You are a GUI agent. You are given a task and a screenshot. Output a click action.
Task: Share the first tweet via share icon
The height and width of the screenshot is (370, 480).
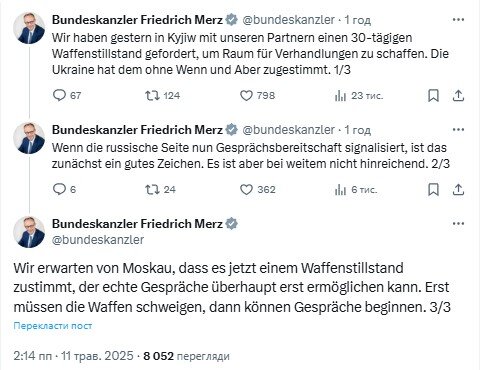point(458,96)
